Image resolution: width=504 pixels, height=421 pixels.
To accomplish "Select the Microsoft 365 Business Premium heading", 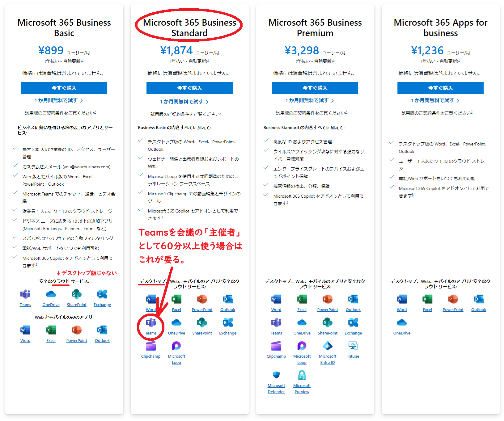I will click(315, 28).
